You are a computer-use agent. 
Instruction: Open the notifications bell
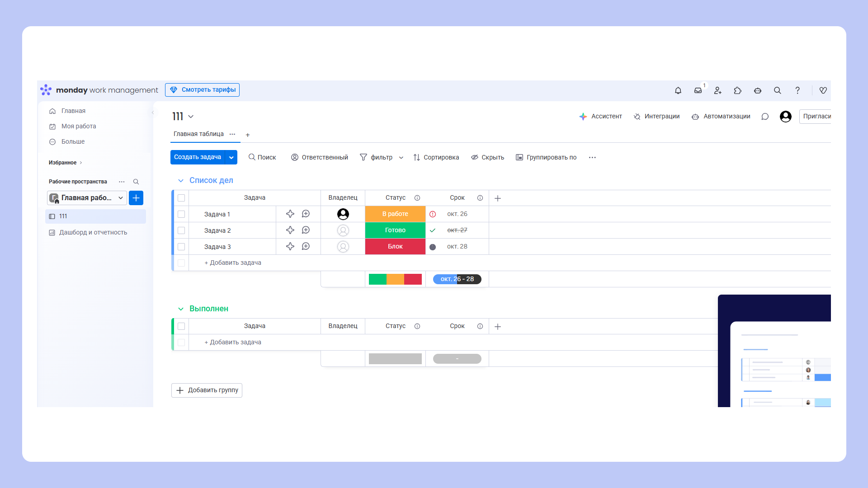(678, 90)
